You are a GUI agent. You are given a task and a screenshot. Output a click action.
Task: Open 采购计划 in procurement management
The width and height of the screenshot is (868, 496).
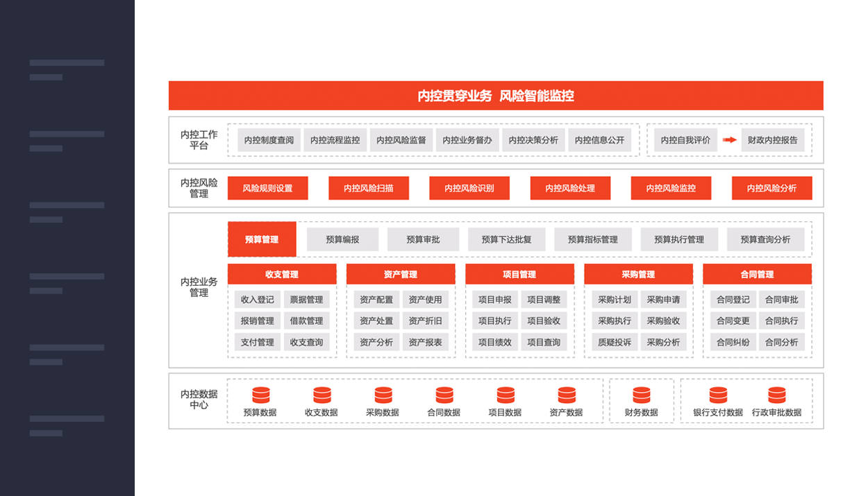tap(614, 300)
